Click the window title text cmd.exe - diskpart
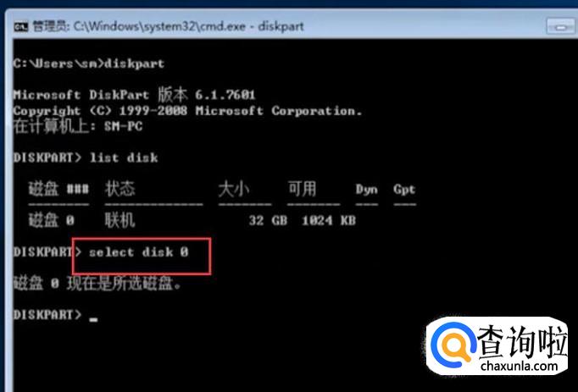578x392 pixels. (x=189, y=26)
